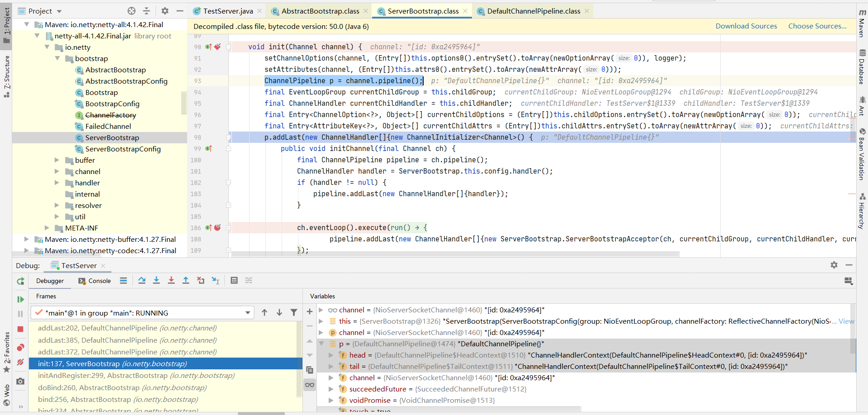868x415 pixels.
Task: Click Drop Frame icon
Action: coord(201,281)
